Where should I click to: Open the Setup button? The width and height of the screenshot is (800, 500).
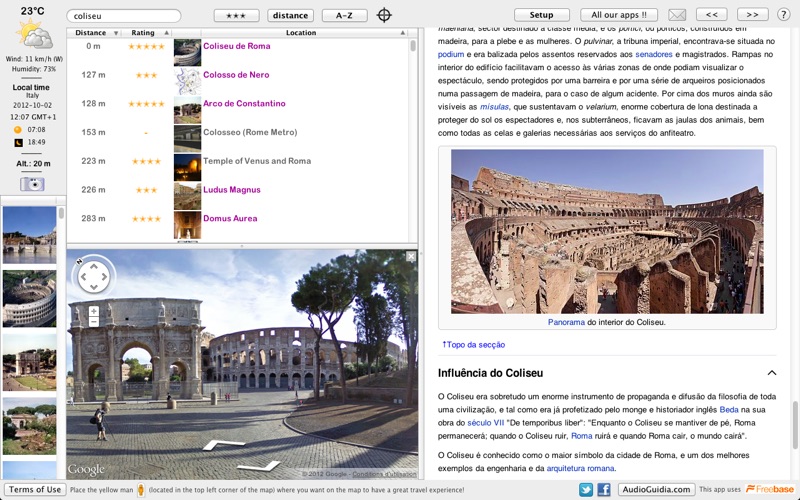click(x=541, y=15)
